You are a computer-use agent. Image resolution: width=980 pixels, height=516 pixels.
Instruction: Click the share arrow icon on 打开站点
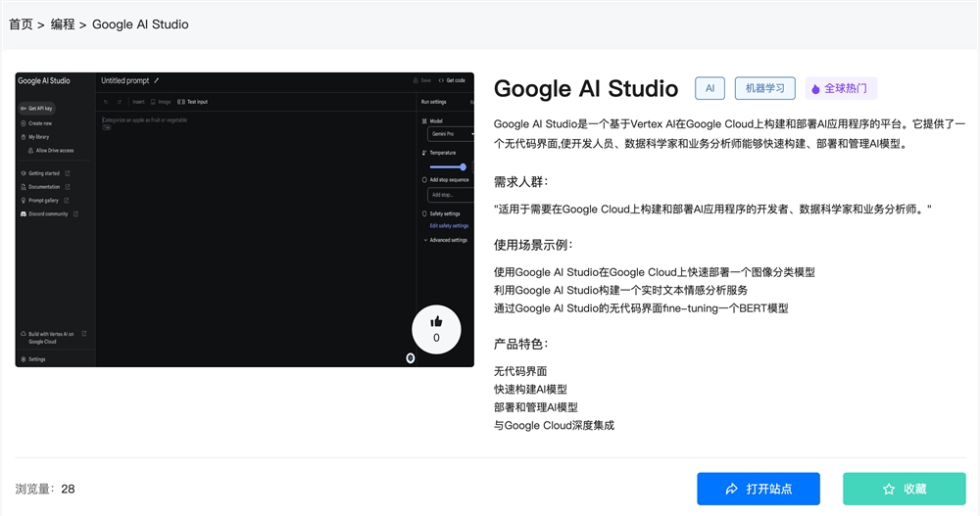point(731,490)
